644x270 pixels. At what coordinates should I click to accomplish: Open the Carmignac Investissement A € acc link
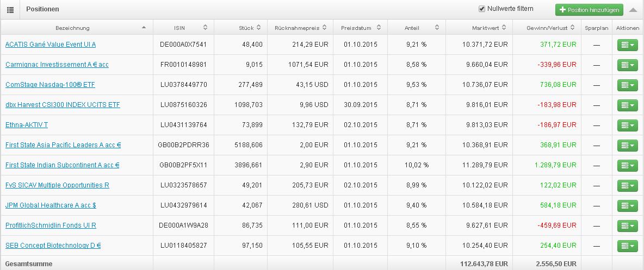click(x=57, y=65)
